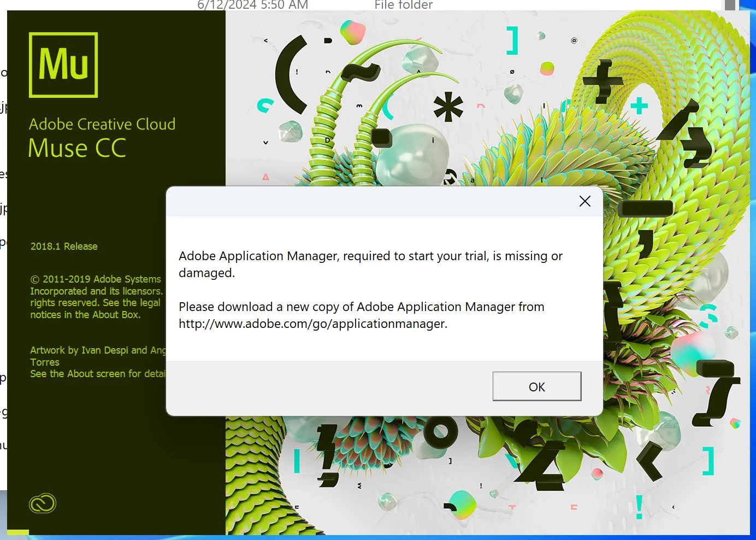Click the '6/12/2024 5:50 AM' date in background window
This screenshot has height=540, width=756.
point(253,5)
